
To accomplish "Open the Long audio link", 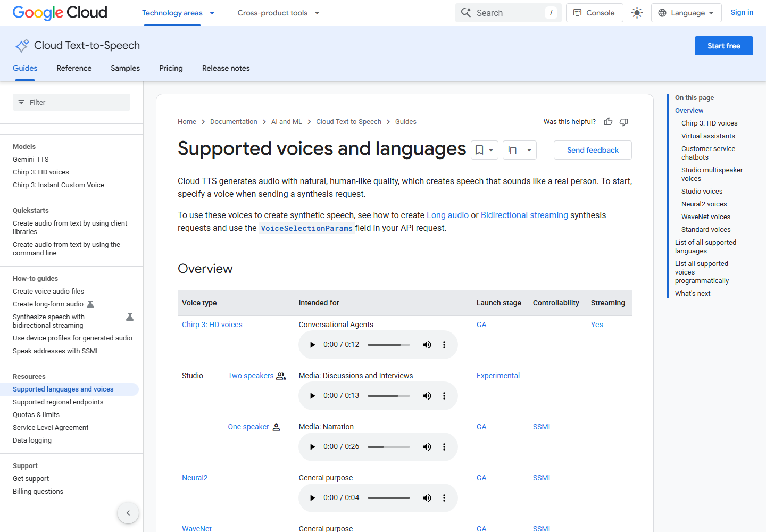I will 447,215.
